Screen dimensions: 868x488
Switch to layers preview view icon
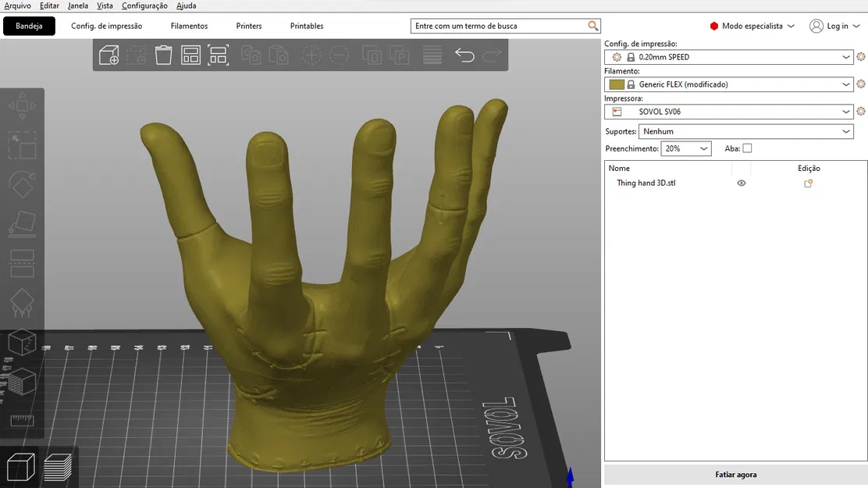[58, 467]
